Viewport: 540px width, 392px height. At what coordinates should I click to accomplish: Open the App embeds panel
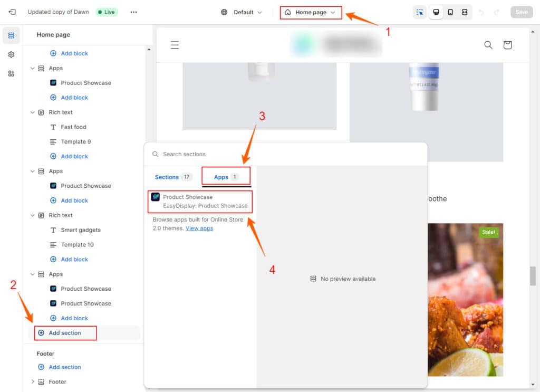[x=11, y=73]
